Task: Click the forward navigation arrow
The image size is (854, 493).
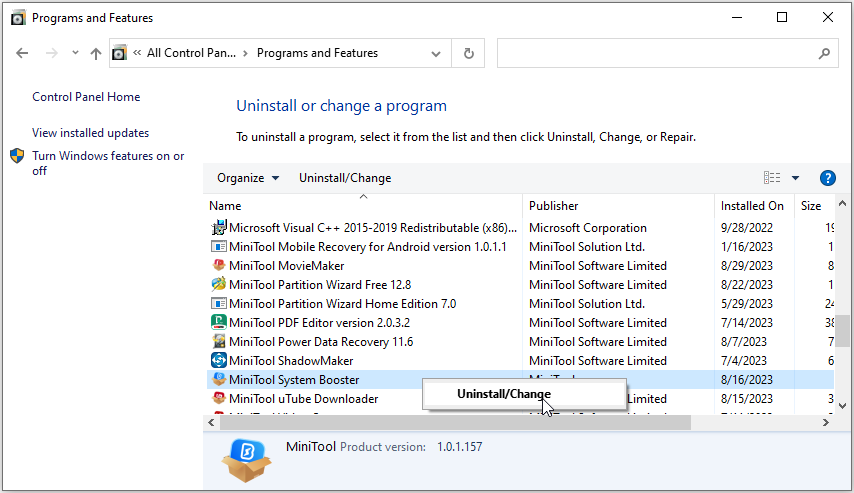Action: click(x=52, y=53)
